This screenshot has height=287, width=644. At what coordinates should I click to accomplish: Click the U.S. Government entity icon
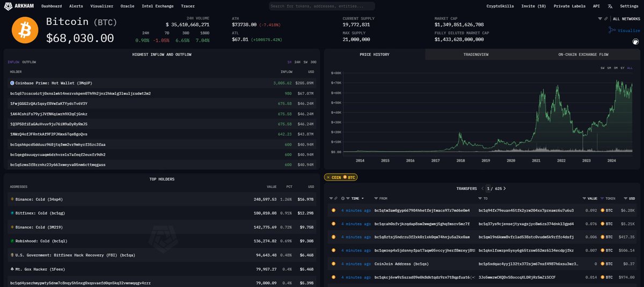point(12,255)
